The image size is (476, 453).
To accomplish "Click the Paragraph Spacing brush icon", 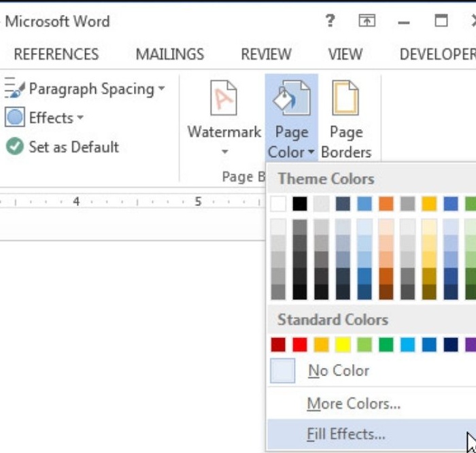I will (14, 88).
